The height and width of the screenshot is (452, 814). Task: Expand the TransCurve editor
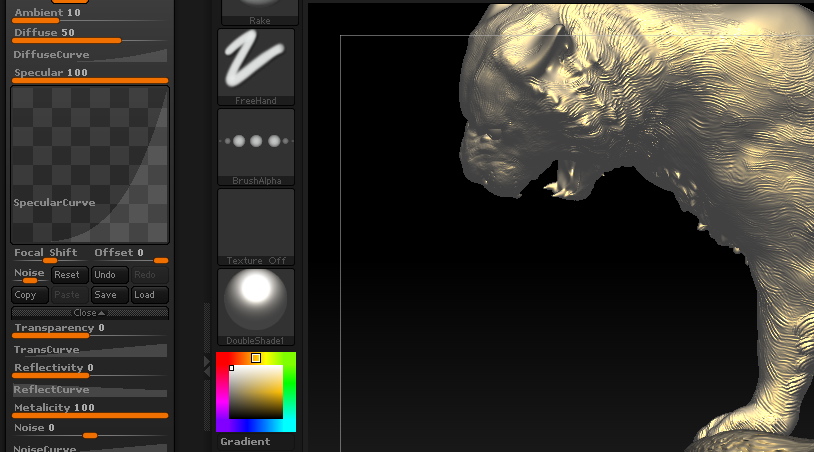[90, 350]
